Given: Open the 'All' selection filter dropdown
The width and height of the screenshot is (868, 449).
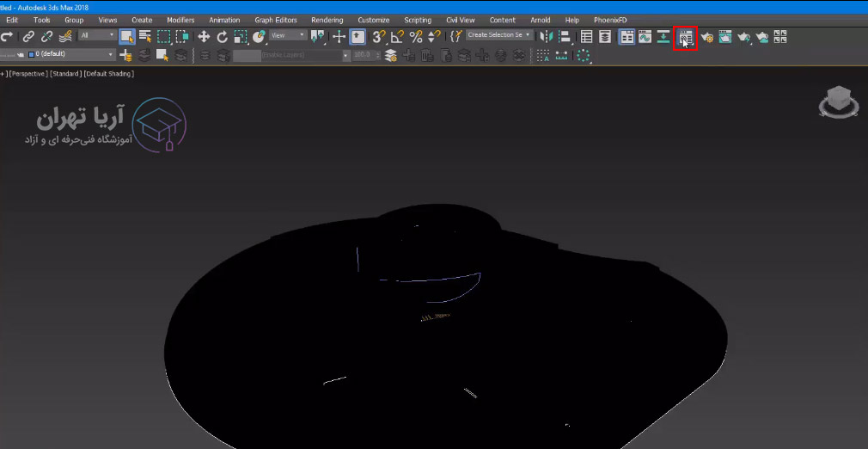Looking at the screenshot, I should click(x=97, y=35).
